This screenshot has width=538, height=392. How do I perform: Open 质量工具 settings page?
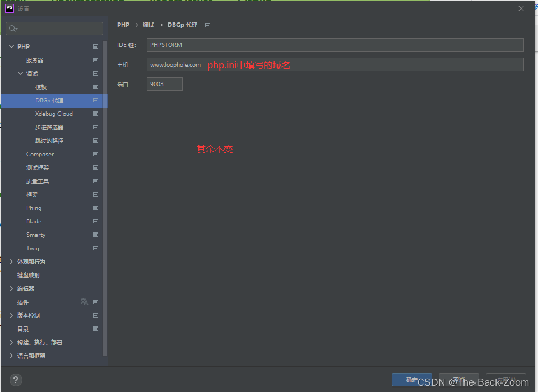(x=38, y=181)
